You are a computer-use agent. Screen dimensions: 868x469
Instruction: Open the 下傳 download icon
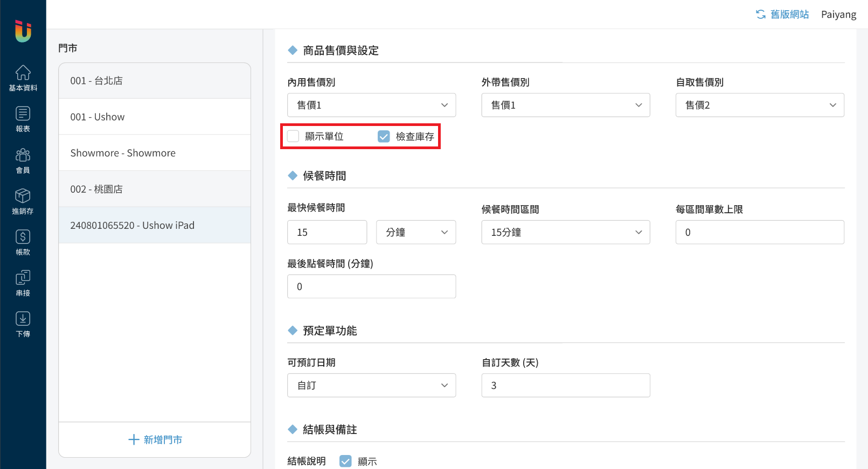click(x=23, y=319)
